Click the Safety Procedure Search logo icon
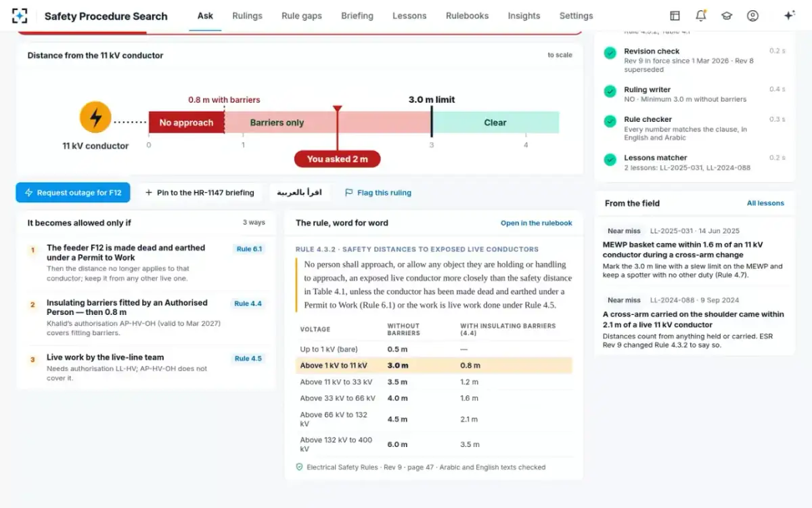 (x=20, y=16)
